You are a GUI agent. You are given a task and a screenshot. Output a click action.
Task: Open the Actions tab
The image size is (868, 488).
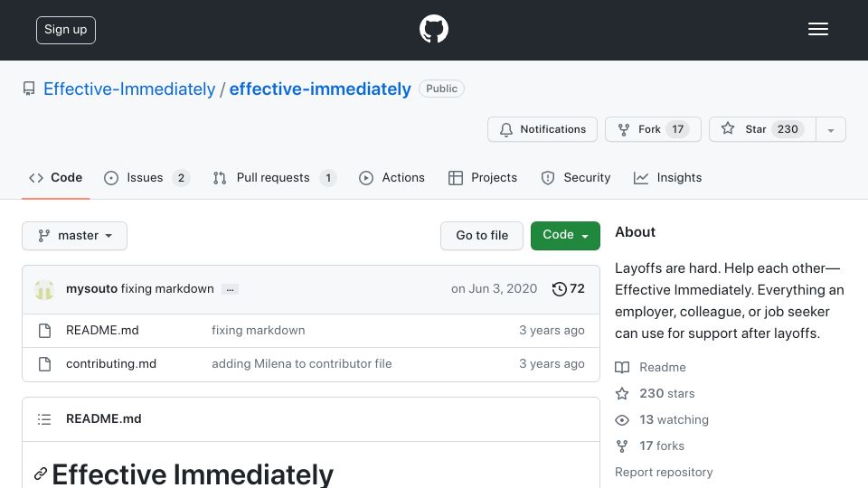pos(392,178)
